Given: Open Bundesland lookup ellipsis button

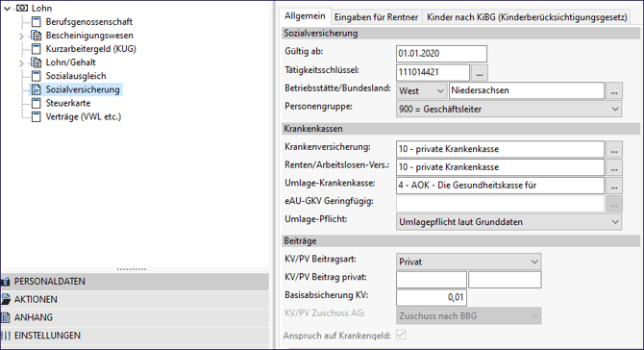Looking at the screenshot, I should coord(614,90).
